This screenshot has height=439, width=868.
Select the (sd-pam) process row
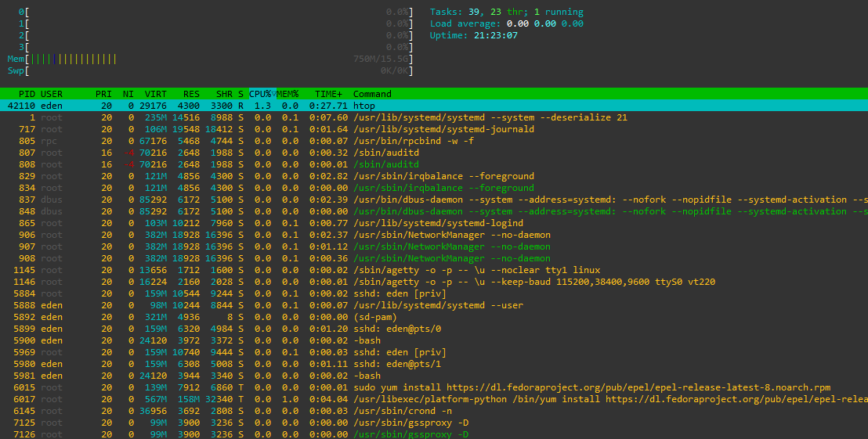click(x=434, y=317)
